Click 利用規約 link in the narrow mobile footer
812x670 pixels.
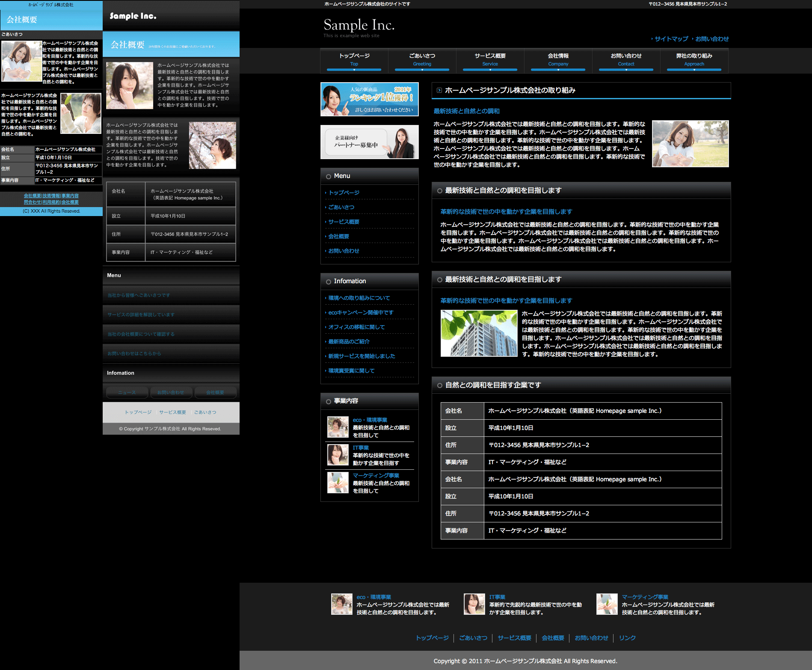[51, 202]
